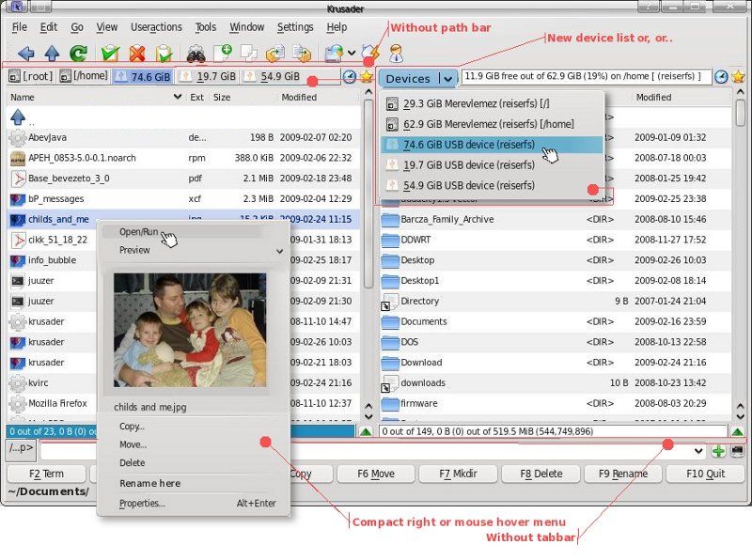Select 62.9 GiB Merevlemez /home device

click(491, 124)
